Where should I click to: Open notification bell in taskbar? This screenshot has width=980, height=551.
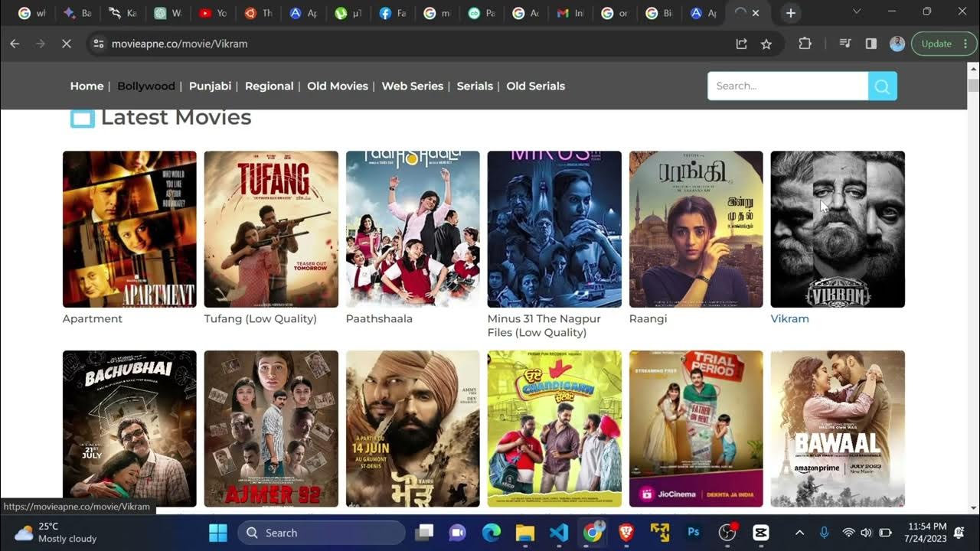pyautogui.click(x=959, y=533)
